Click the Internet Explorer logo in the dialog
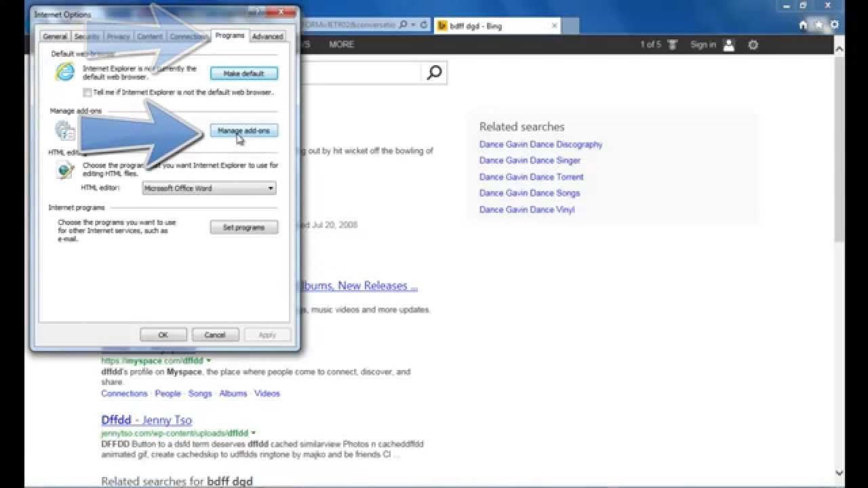 tap(65, 72)
